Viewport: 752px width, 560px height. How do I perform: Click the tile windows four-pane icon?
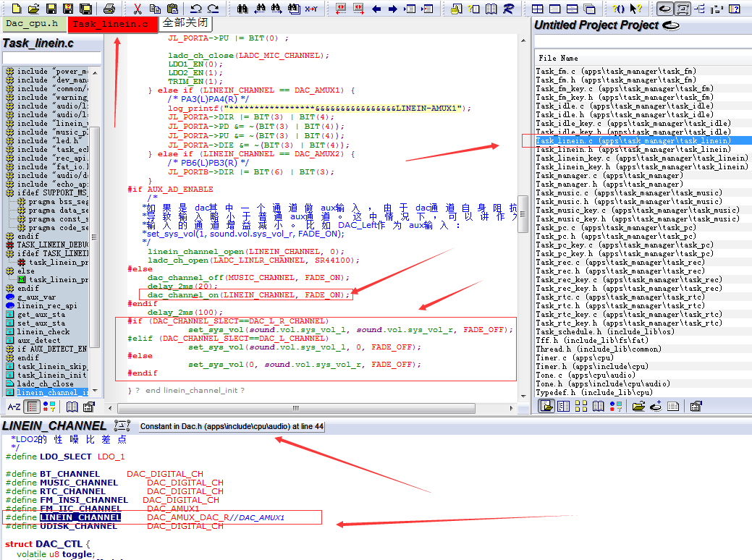click(538, 9)
